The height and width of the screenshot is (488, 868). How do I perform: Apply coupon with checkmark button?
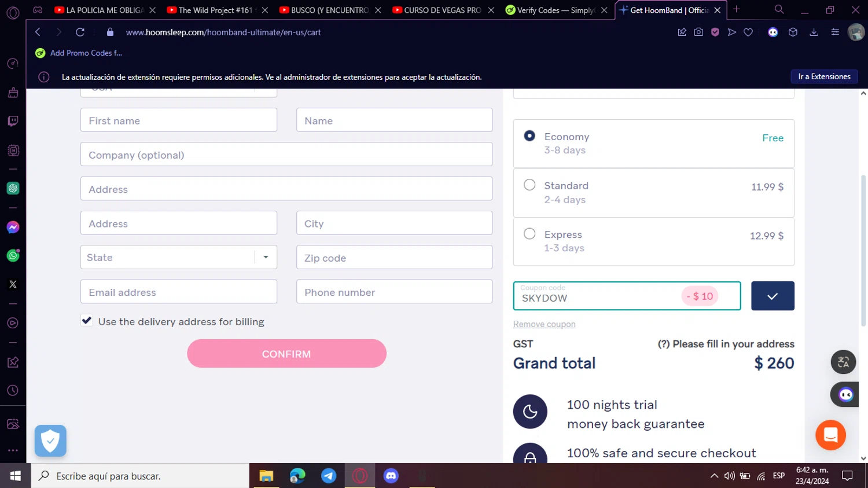coord(773,296)
